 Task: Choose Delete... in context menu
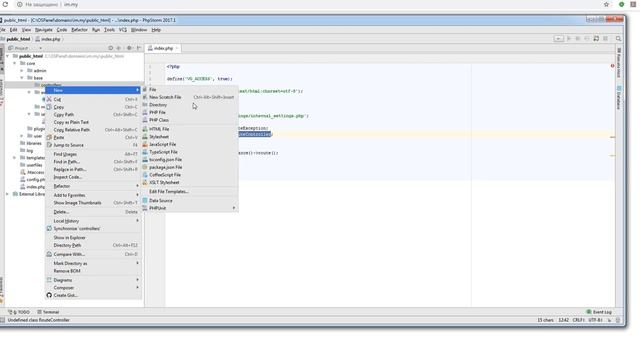click(93, 212)
